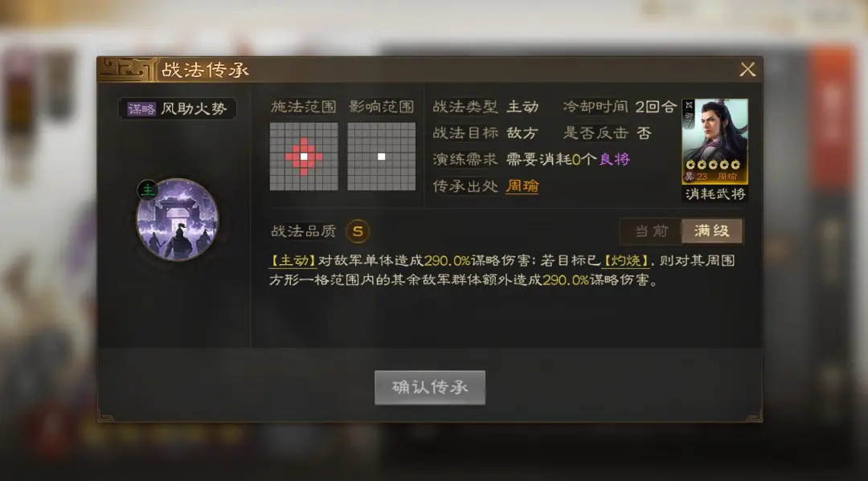Close the 战法传承 dialog
This screenshot has width=868, height=481.
coord(747,70)
